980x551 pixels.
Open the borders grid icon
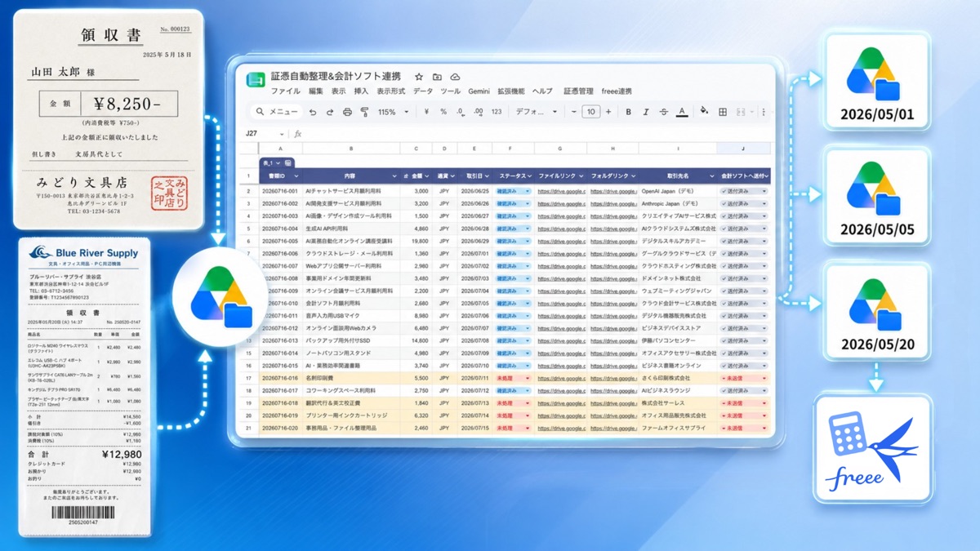(x=723, y=112)
